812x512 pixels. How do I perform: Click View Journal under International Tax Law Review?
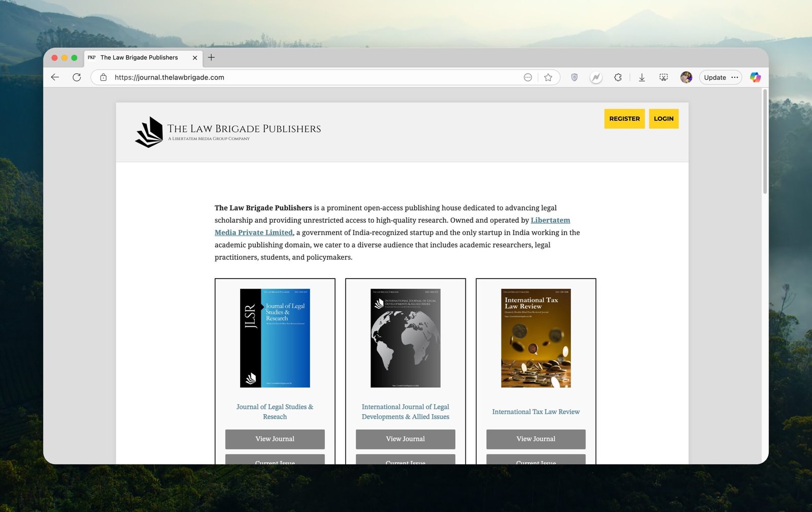pyautogui.click(x=535, y=439)
